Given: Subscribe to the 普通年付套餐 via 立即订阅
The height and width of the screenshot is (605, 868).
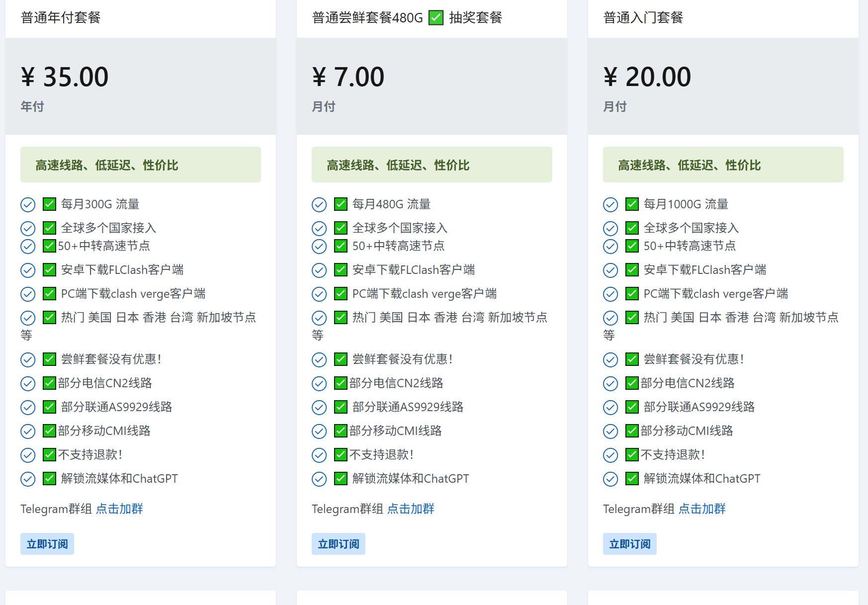Looking at the screenshot, I should [x=47, y=544].
